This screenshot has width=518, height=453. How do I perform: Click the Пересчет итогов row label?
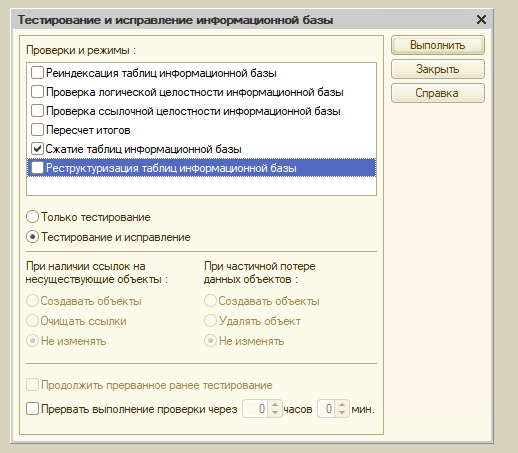(x=88, y=130)
